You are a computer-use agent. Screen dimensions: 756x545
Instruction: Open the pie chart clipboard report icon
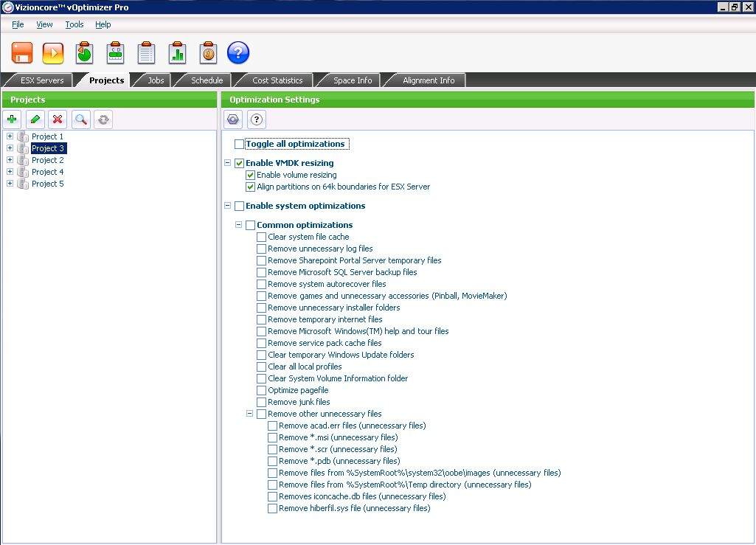pyautogui.click(x=84, y=52)
